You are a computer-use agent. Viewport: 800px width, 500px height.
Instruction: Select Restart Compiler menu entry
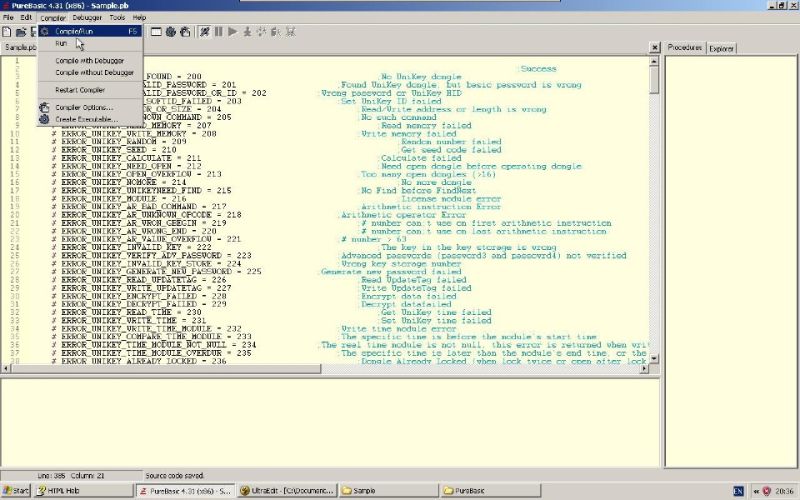click(x=90, y=90)
